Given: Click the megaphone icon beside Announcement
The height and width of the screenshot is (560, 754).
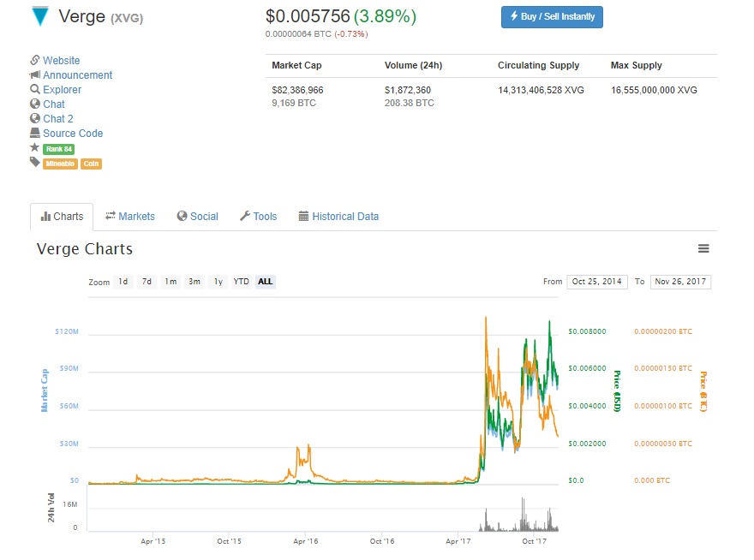Looking at the screenshot, I should (34, 75).
